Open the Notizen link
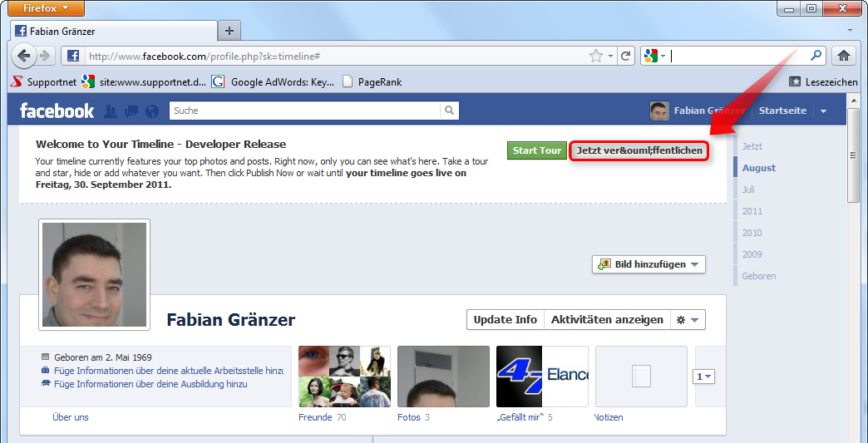 tap(609, 417)
